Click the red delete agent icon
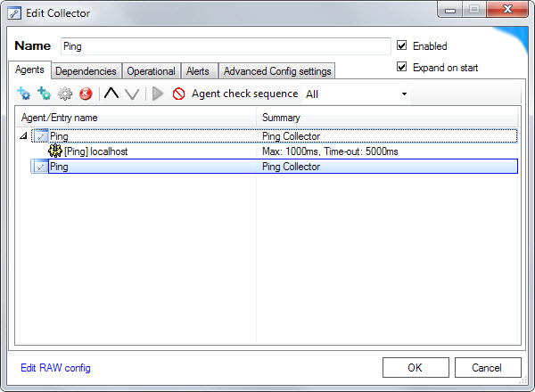 [x=86, y=94]
